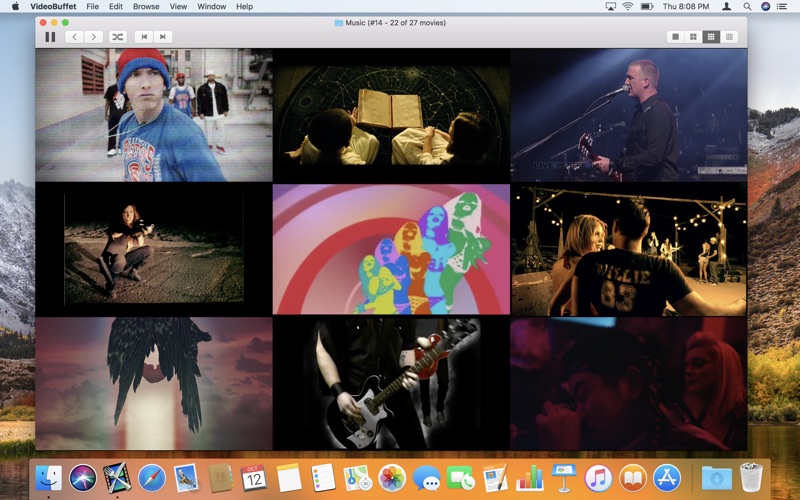This screenshot has width=800, height=500.
Task: Switch to 4x4 grid layout
Action: [x=729, y=37]
